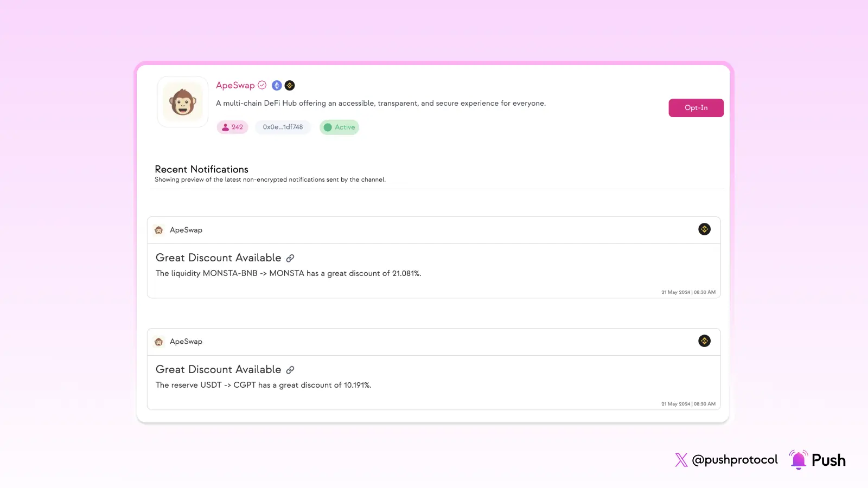The width and height of the screenshot is (868, 488).
Task: Open the USDT to CGPT discount notification
Action: pos(263,385)
